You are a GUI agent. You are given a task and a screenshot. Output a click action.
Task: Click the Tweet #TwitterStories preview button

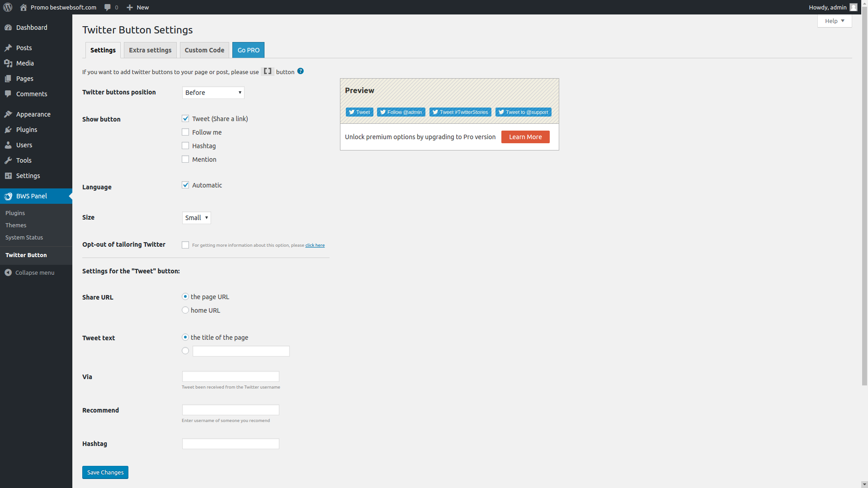(460, 112)
